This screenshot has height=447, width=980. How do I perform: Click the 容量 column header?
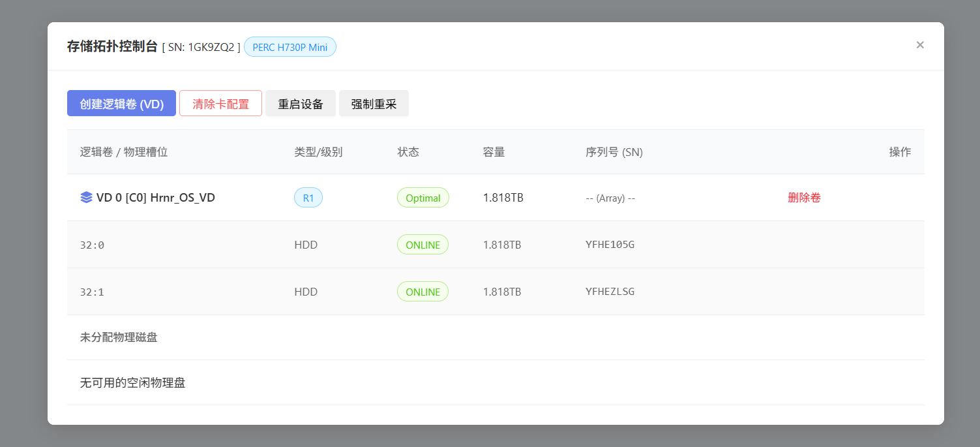(494, 151)
